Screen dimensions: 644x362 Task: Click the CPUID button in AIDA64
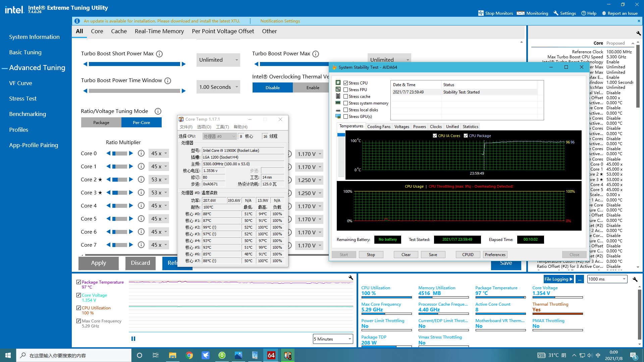(x=468, y=255)
